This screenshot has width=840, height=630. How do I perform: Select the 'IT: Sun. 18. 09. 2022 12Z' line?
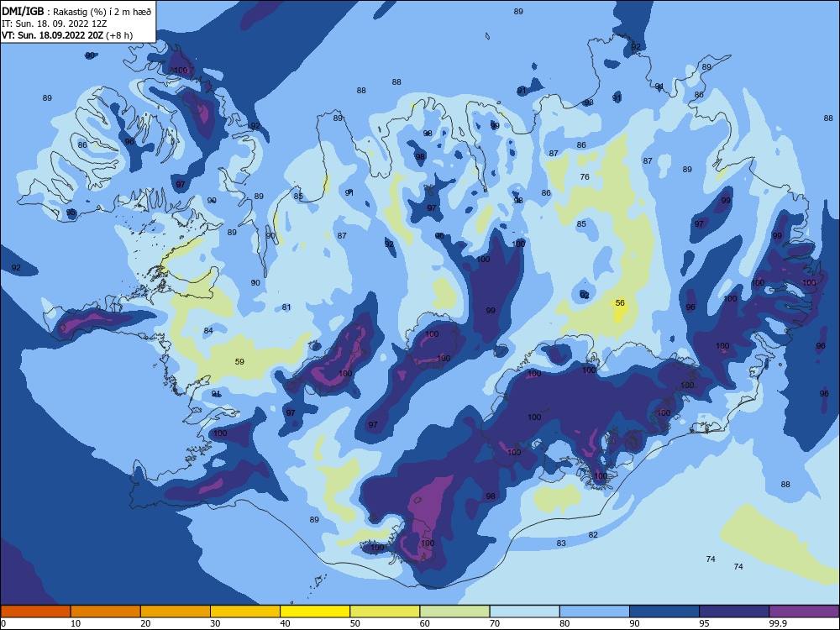point(54,24)
